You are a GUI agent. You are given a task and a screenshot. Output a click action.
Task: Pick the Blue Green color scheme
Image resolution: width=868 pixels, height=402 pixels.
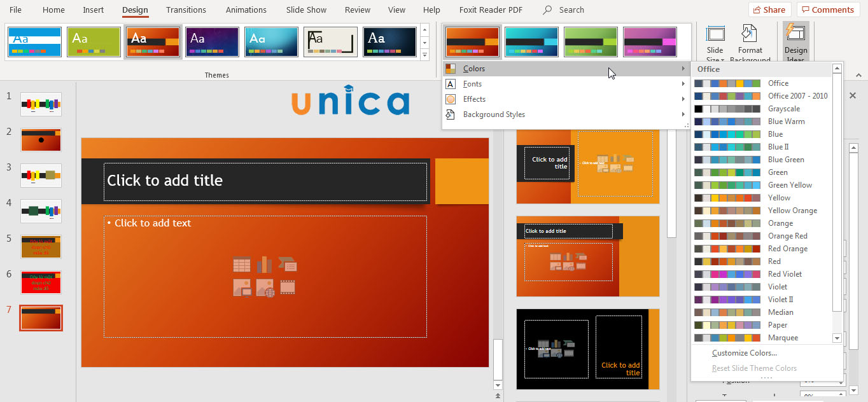tap(762, 160)
